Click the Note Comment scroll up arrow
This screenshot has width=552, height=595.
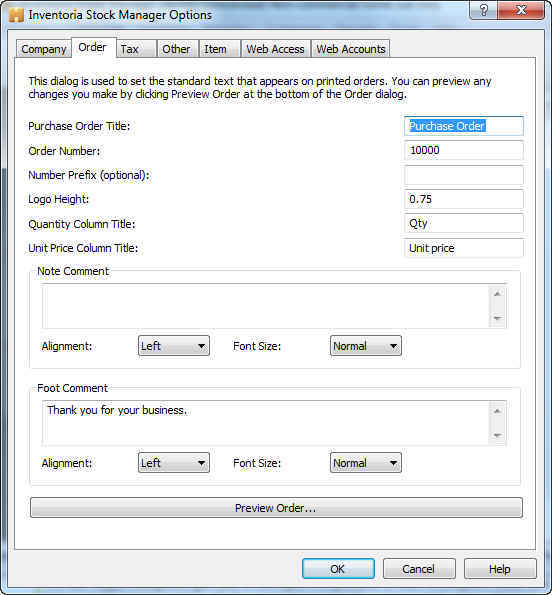498,294
